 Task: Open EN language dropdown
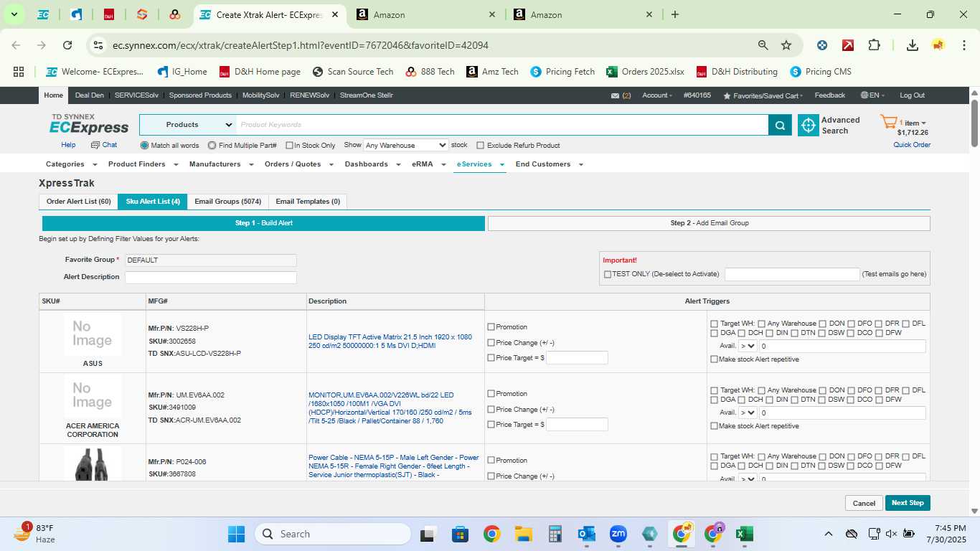tap(873, 95)
